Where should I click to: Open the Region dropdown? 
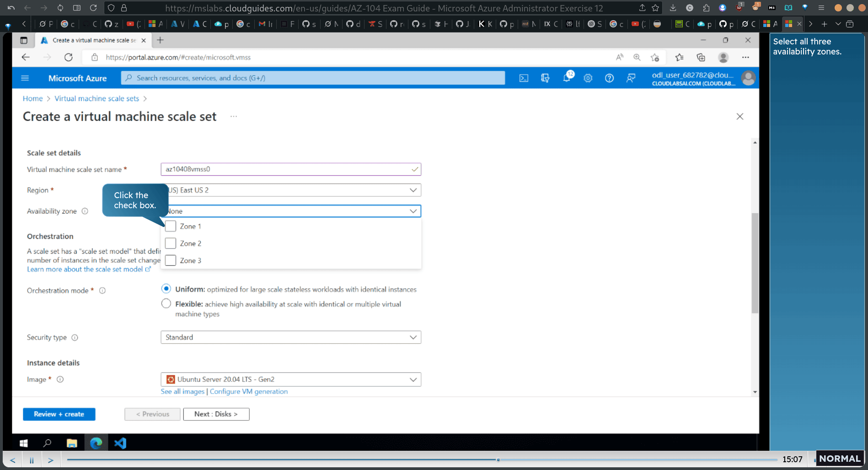291,190
